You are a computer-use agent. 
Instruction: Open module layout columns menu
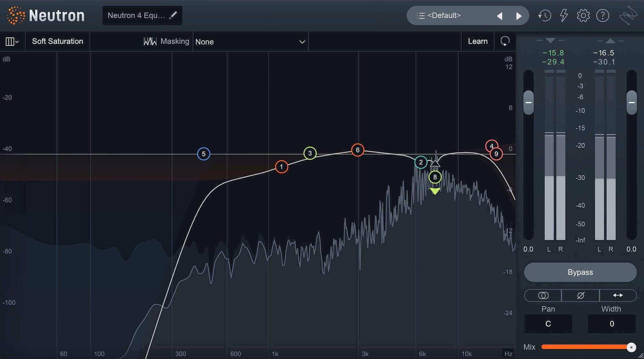coord(12,42)
